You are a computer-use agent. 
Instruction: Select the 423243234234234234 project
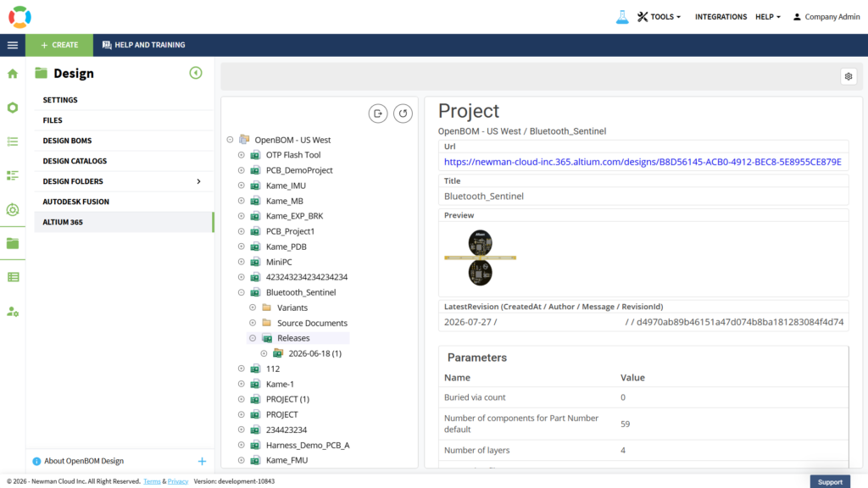point(306,277)
